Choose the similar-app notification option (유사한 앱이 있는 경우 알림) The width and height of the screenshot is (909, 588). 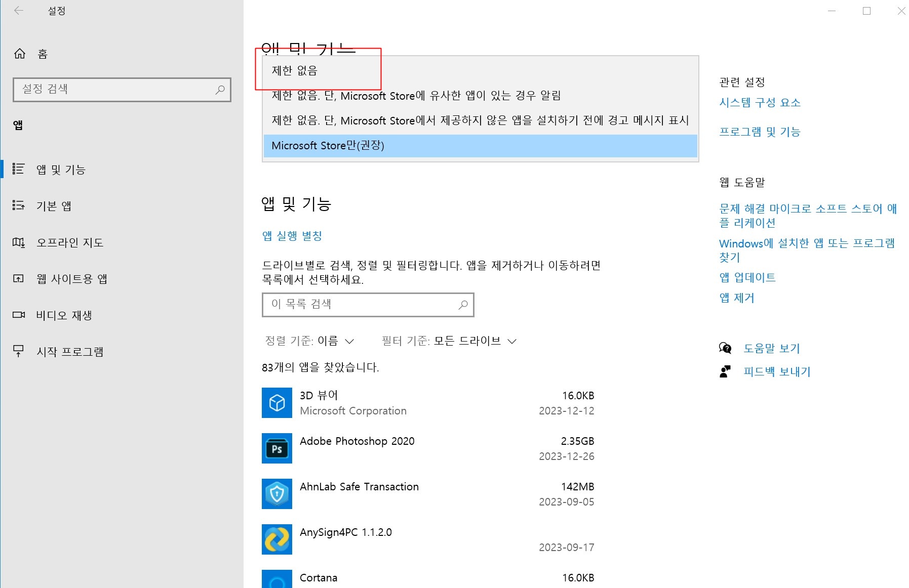[481, 96]
